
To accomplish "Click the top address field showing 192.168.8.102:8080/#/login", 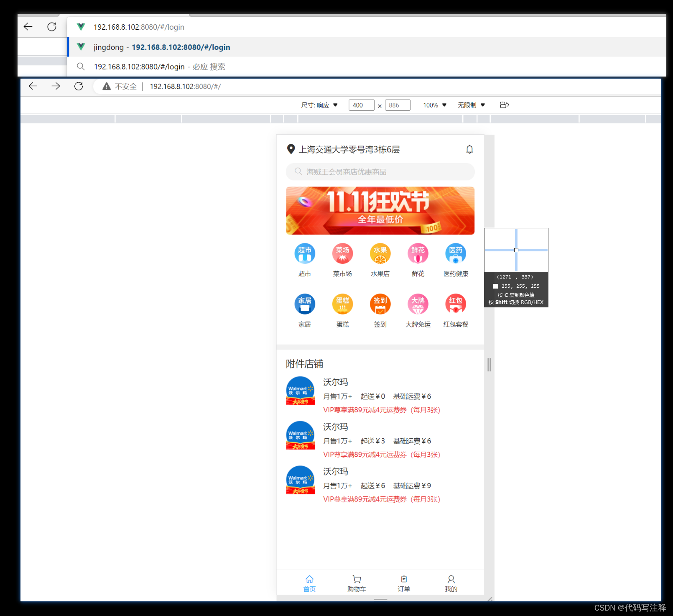I will tap(367, 27).
